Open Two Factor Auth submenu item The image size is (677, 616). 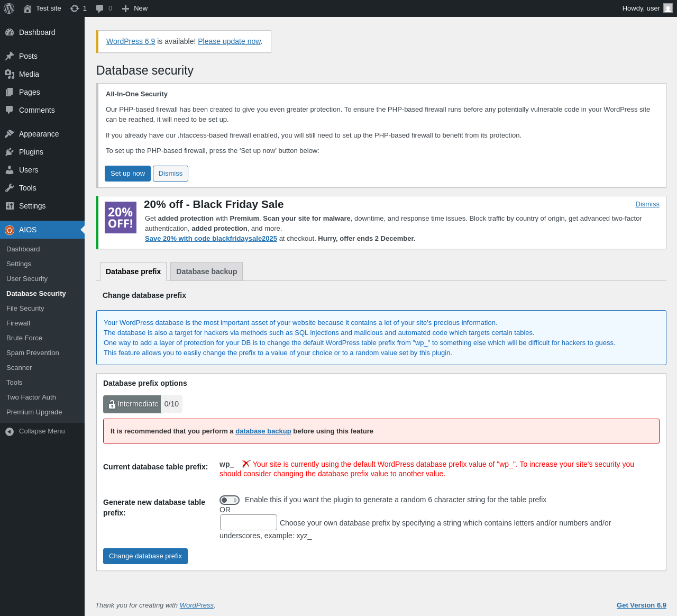pyautogui.click(x=31, y=397)
